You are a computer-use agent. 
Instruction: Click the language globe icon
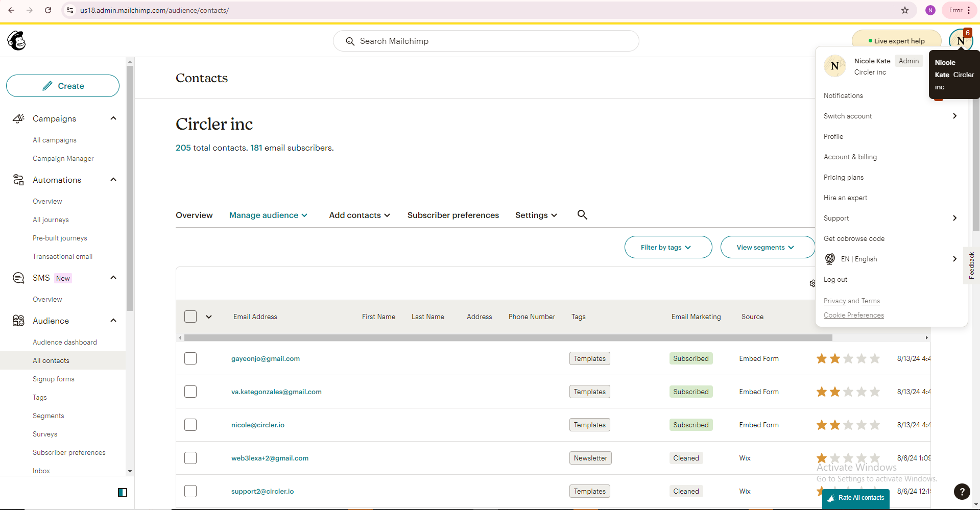click(830, 259)
